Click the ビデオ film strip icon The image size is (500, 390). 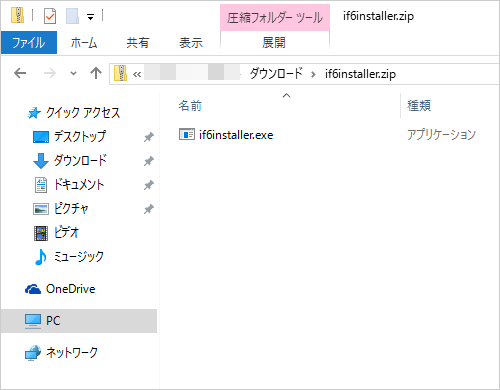[x=41, y=233]
